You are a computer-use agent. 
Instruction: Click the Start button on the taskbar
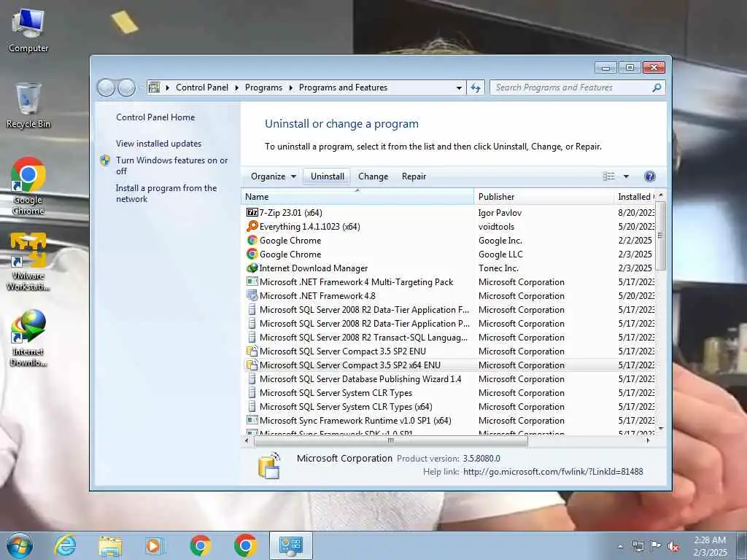(20, 545)
